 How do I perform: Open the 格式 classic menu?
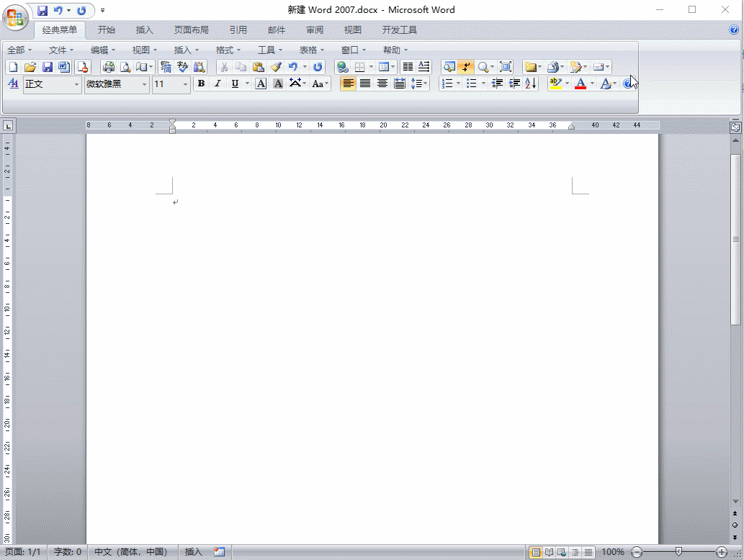pos(228,50)
